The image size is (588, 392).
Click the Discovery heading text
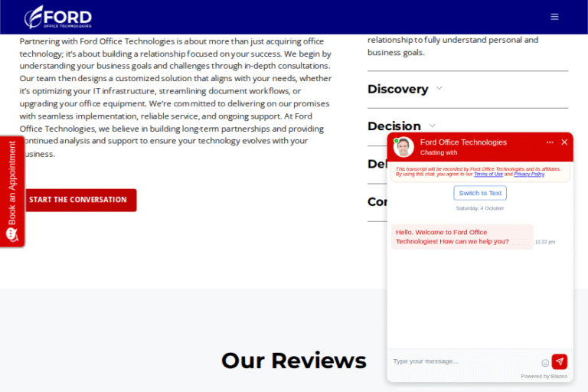click(397, 89)
